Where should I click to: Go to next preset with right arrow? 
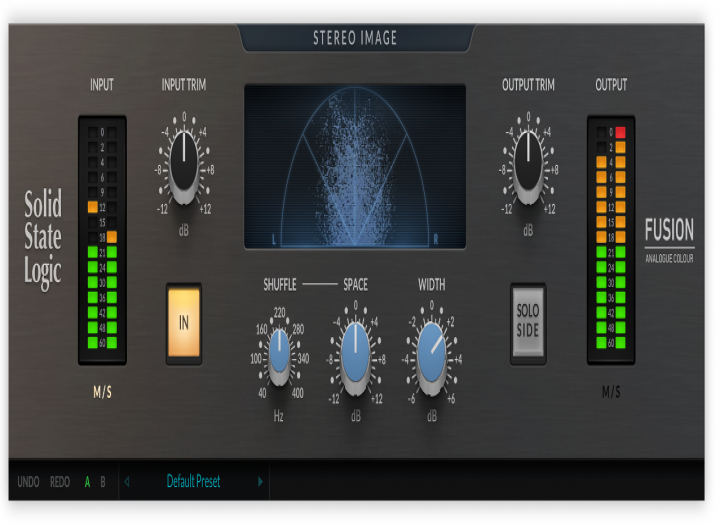(x=260, y=481)
